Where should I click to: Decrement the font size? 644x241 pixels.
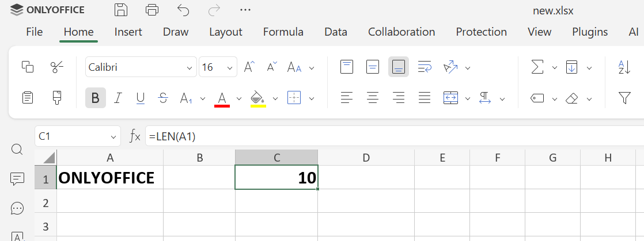(272, 67)
